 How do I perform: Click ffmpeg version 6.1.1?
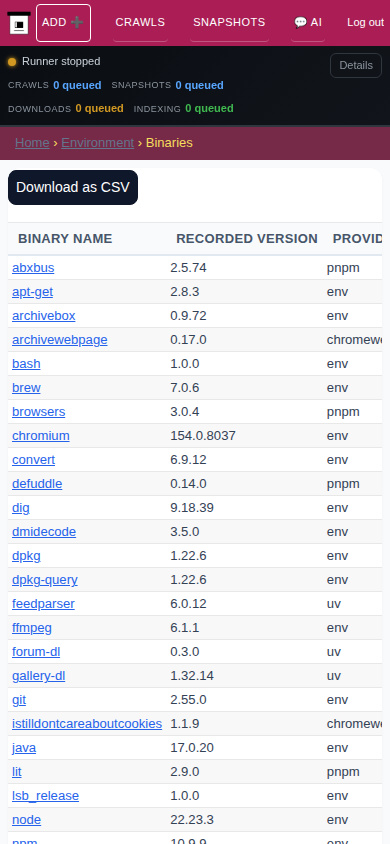pos(185,628)
